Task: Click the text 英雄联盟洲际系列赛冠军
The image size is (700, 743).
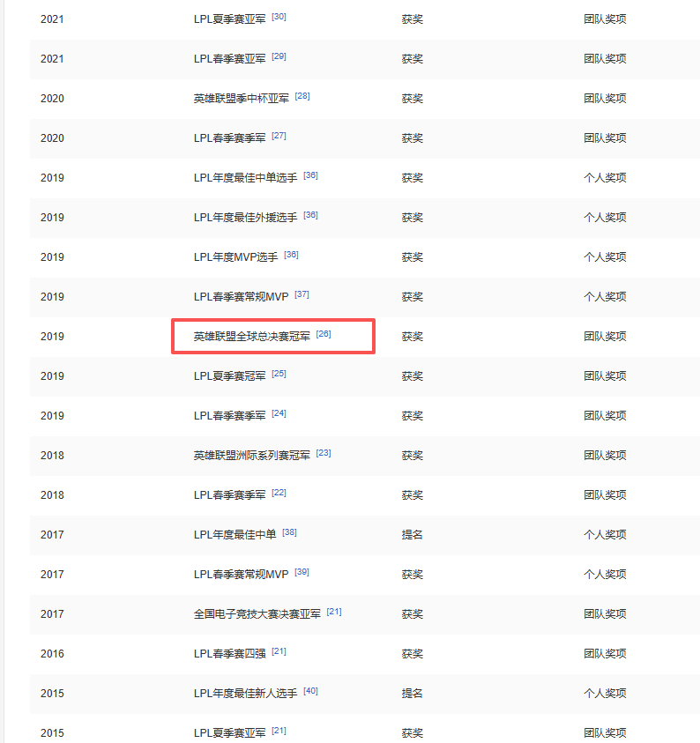Action: [251, 456]
